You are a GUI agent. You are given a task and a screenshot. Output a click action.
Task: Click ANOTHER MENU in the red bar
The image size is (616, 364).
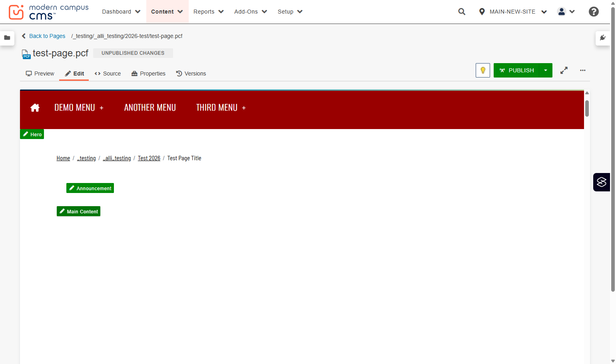tap(150, 107)
